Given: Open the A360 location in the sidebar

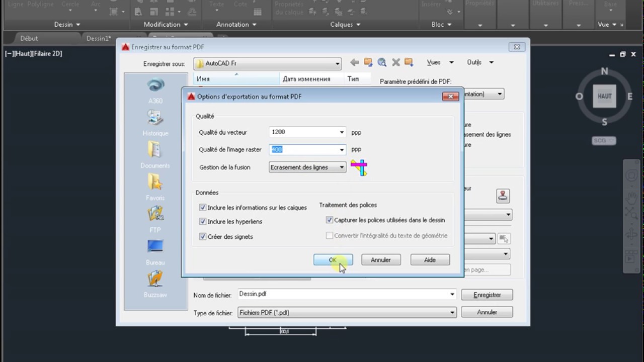Looking at the screenshot, I should pos(155,90).
